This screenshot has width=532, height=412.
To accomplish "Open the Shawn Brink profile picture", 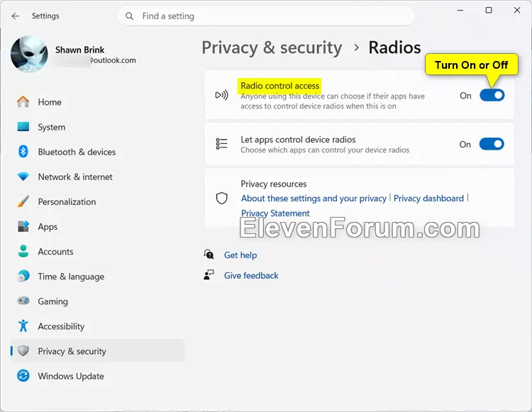I will pos(29,55).
